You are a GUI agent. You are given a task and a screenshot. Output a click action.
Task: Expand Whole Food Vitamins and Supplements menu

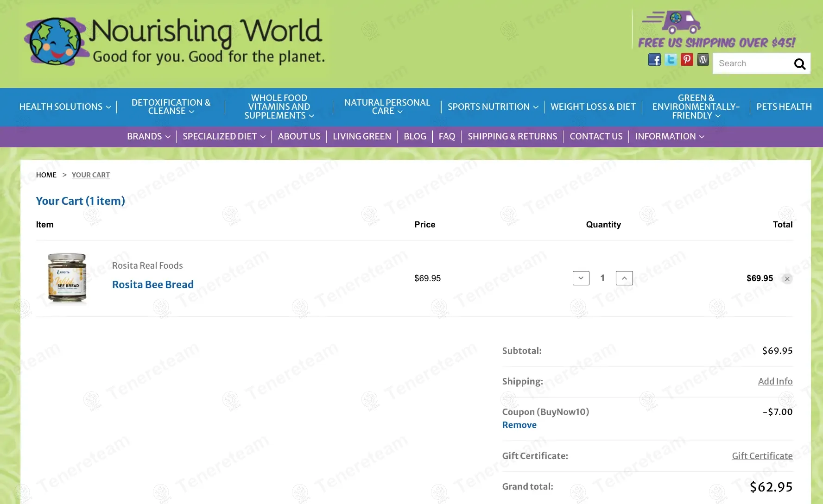279,107
